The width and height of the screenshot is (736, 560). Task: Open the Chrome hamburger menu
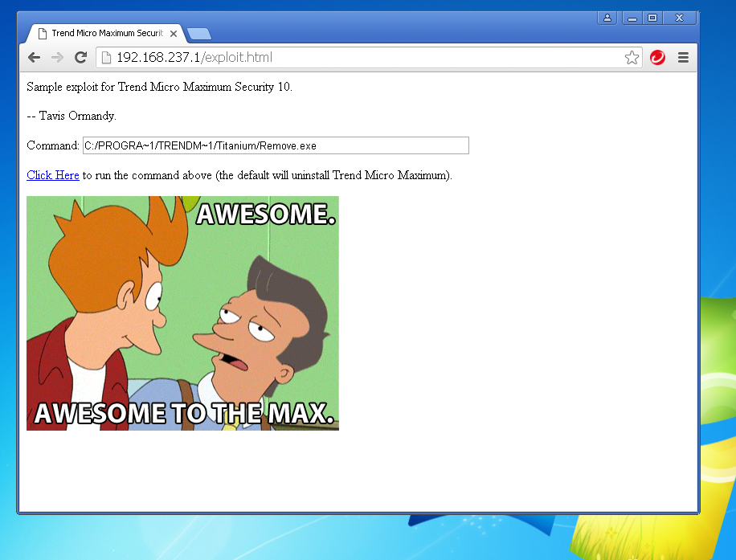(x=683, y=57)
